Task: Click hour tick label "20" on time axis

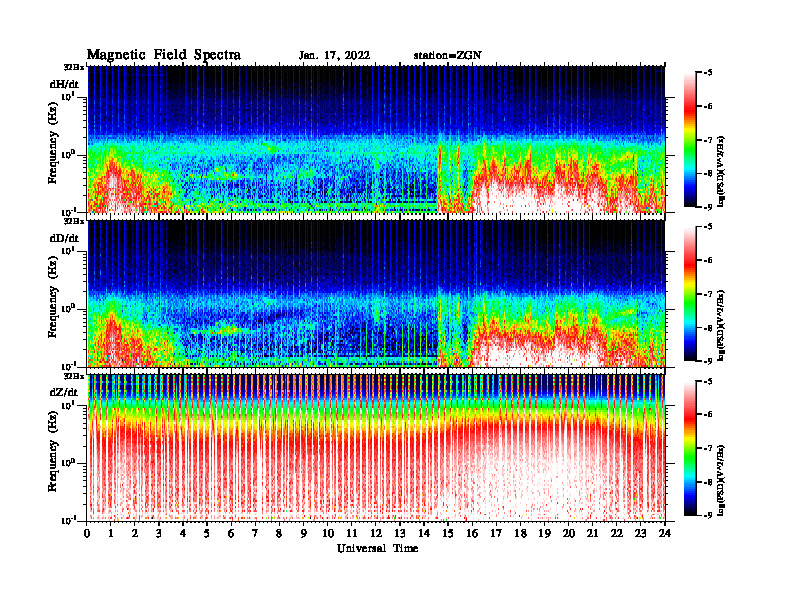Action: pyautogui.click(x=568, y=534)
